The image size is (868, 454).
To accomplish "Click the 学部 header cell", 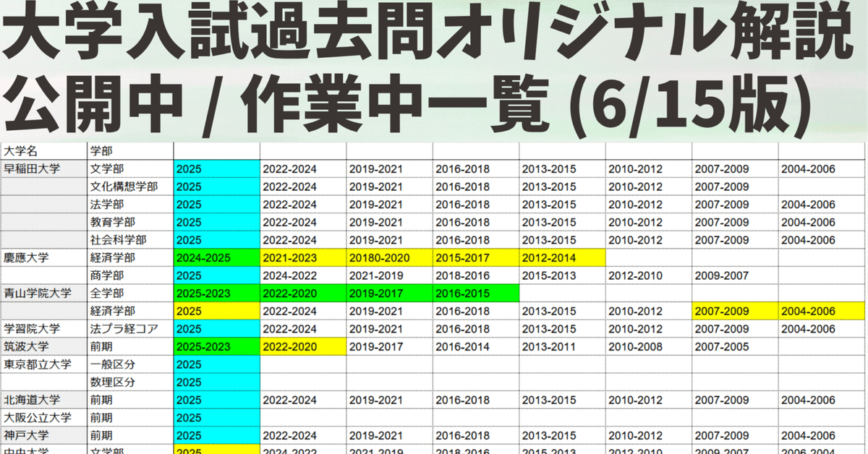I will click(x=130, y=151).
